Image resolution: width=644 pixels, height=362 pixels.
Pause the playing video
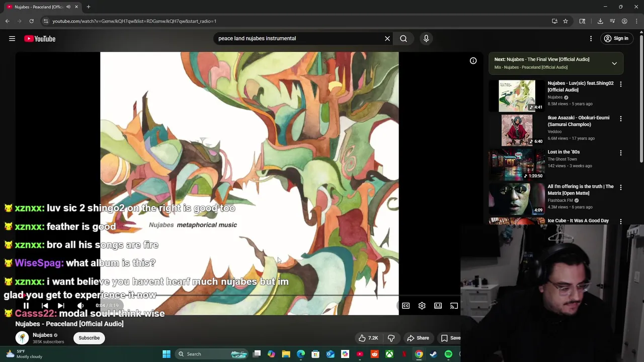pyautogui.click(x=26, y=306)
